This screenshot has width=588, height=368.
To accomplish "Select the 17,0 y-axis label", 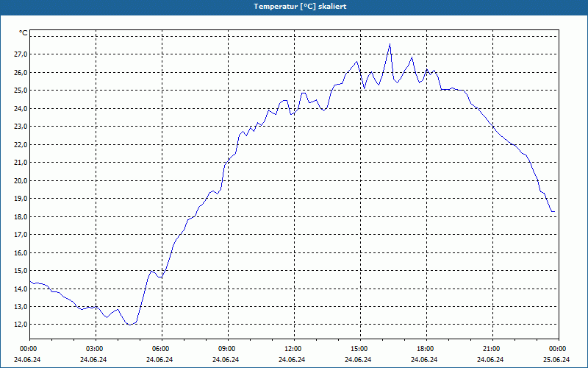I will 21,235.
